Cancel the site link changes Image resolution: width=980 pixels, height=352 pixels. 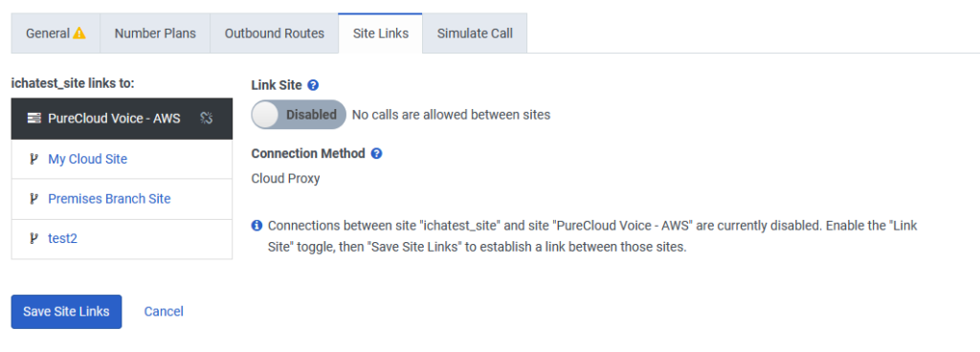point(164,312)
